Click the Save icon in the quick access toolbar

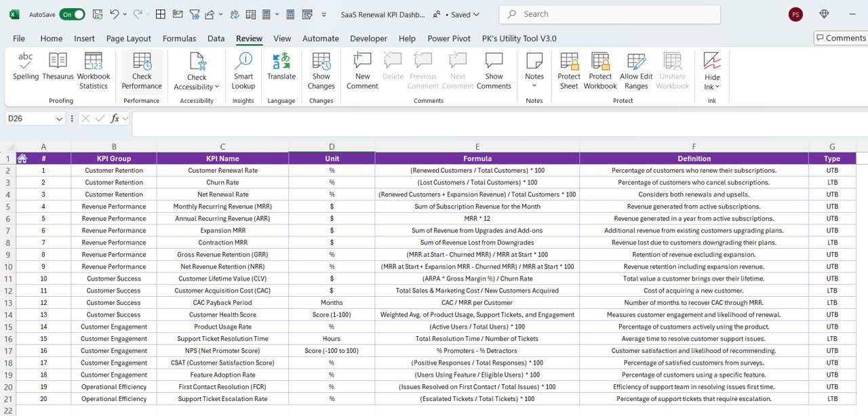[97, 14]
